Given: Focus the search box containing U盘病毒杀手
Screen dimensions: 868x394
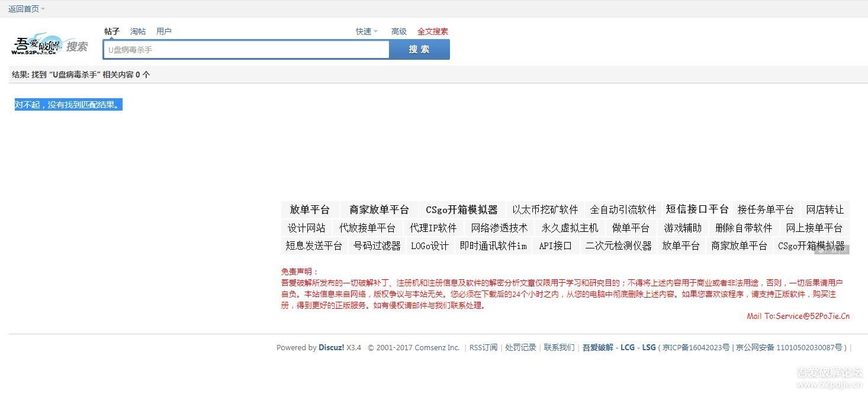Looking at the screenshot, I should (246, 50).
